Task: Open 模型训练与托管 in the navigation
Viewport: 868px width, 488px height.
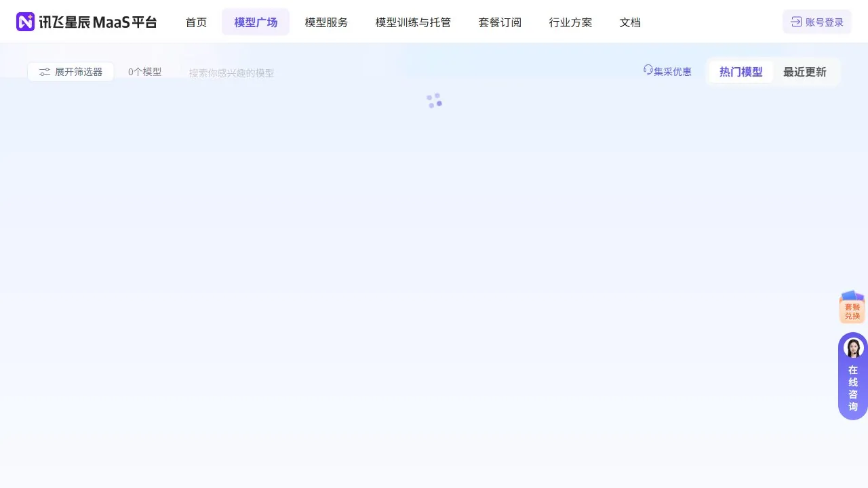Action: [413, 22]
